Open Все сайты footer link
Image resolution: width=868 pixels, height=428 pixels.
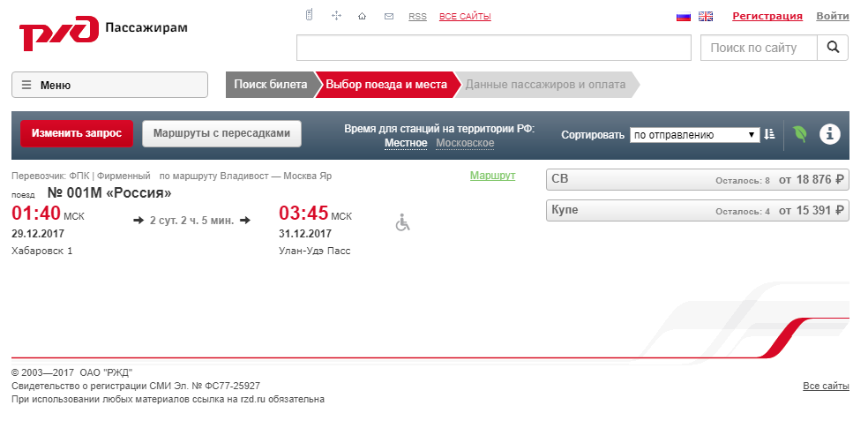pos(826,386)
